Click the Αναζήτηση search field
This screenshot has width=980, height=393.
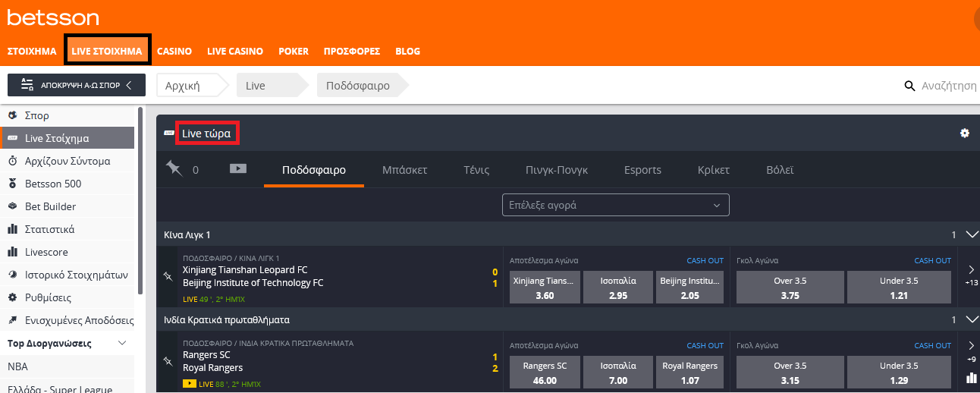click(x=949, y=86)
